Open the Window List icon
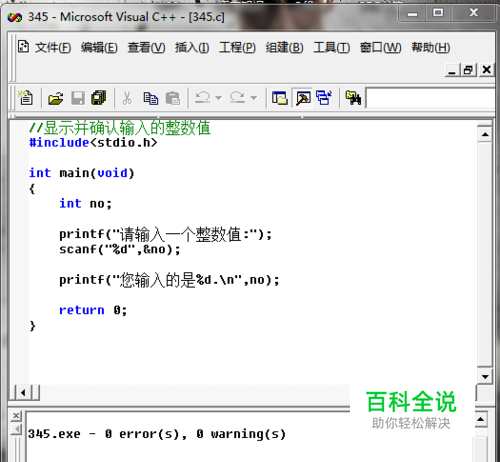 pyautogui.click(x=324, y=98)
